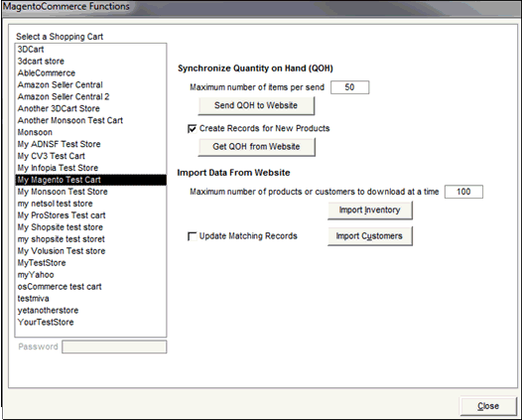Image resolution: width=522 pixels, height=420 pixels.
Task: Select My Magento Test Cart entry
Action: click(90, 180)
